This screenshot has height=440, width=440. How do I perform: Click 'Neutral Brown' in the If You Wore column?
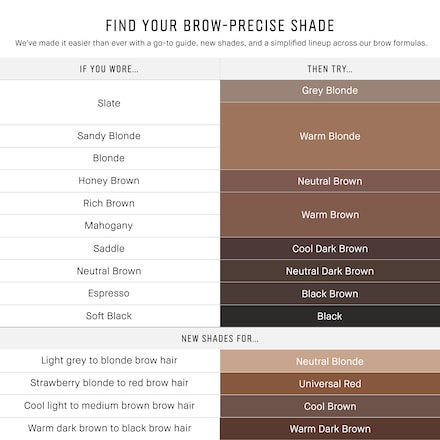point(109,271)
